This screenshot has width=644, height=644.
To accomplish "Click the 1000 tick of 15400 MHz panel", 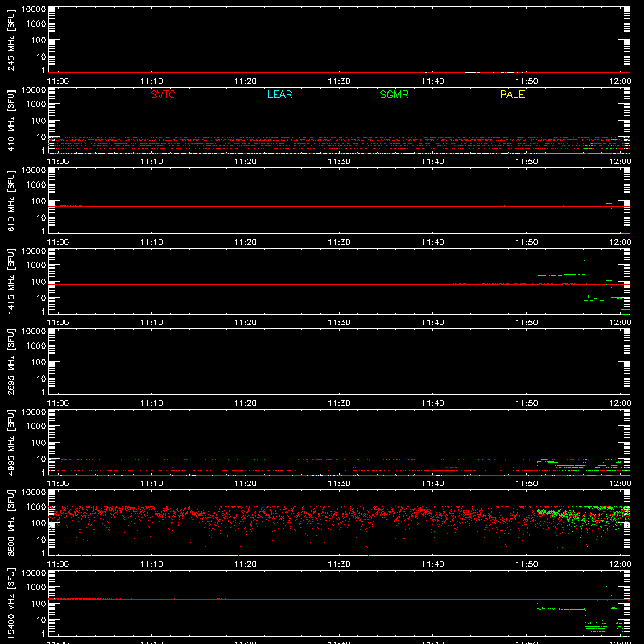I will [36, 588].
